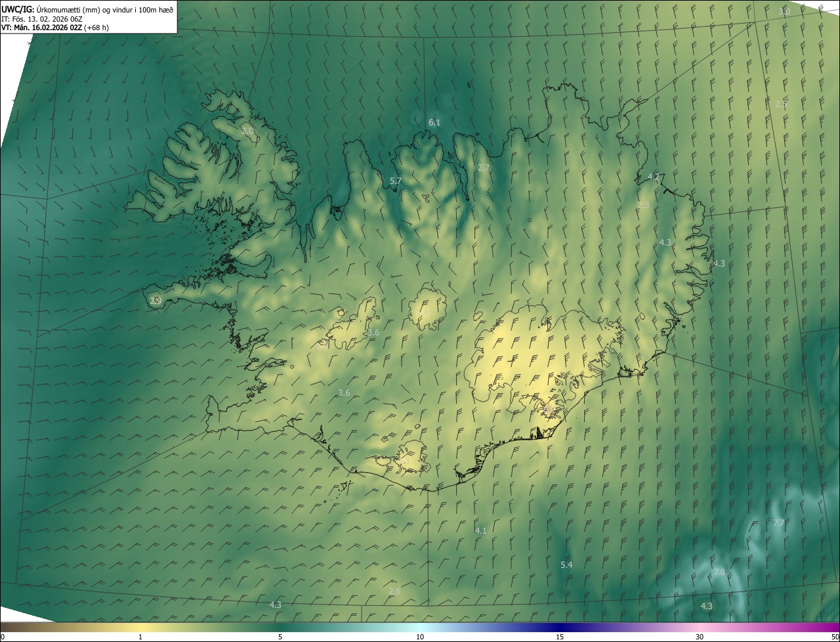Select the 2.9 value on the Snæfellsnes tip
Viewport: 840px width, 642px height.
(x=156, y=301)
